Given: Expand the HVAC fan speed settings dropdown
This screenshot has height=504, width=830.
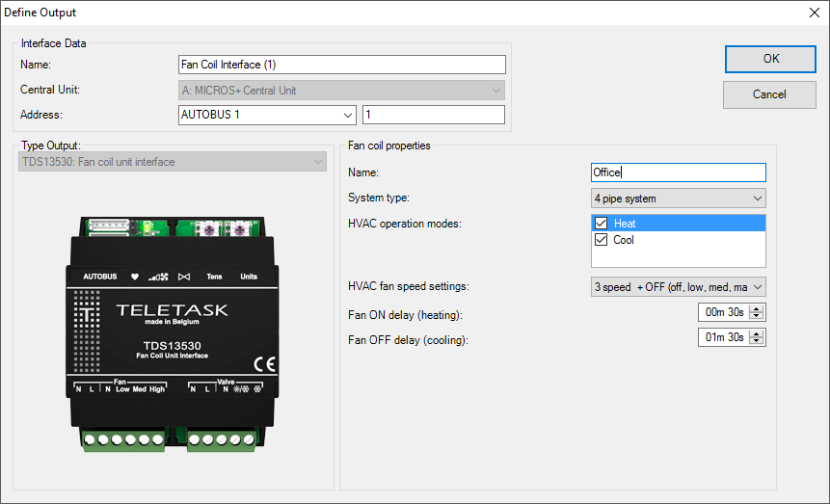Looking at the screenshot, I should coord(756,287).
